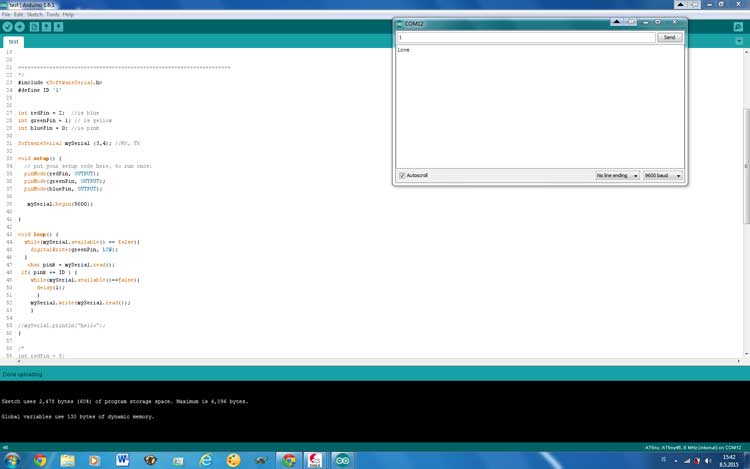This screenshot has width=750, height=469.
Task: Click the red antivirus tray icon
Action: pyautogui.click(x=697, y=461)
